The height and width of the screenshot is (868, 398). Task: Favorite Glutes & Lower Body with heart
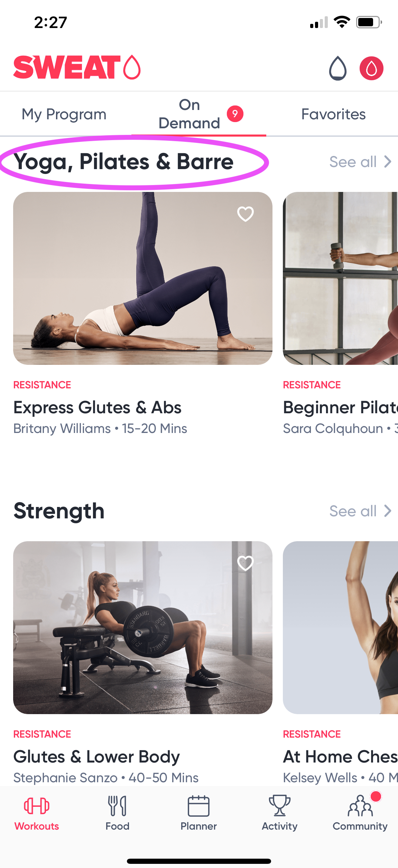[x=246, y=563]
